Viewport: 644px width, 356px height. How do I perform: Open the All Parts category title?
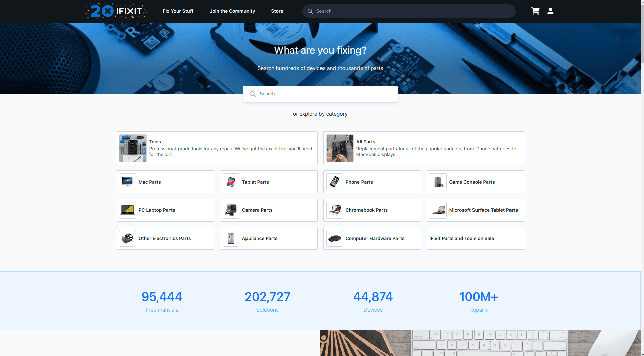[x=366, y=142]
